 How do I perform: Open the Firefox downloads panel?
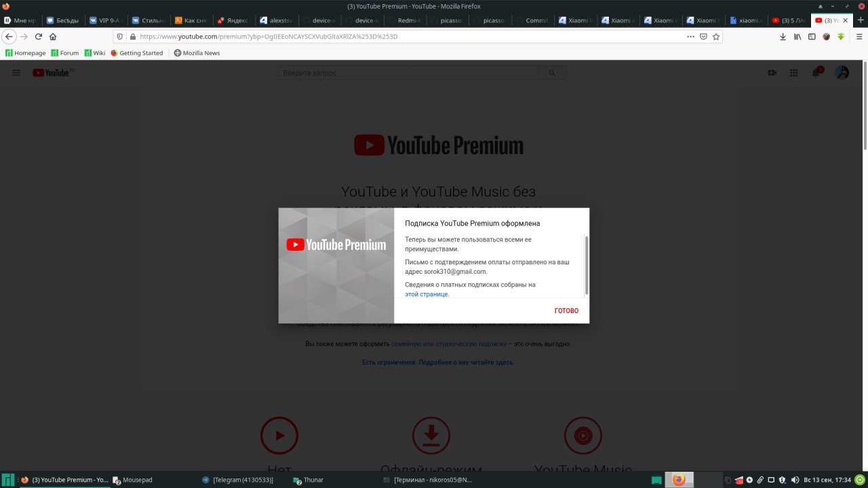(783, 37)
